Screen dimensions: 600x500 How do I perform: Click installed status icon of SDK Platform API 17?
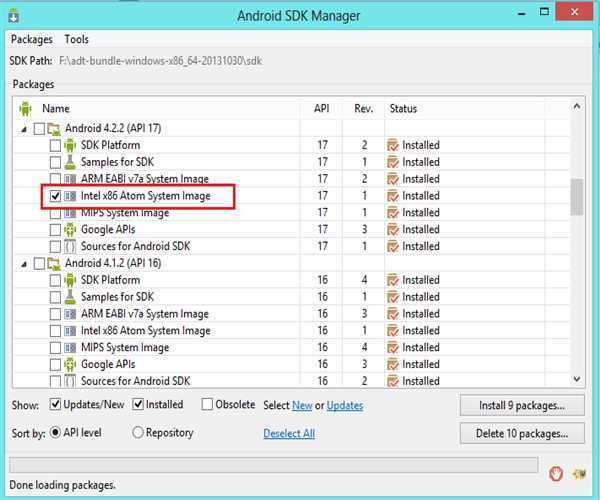tap(393, 145)
